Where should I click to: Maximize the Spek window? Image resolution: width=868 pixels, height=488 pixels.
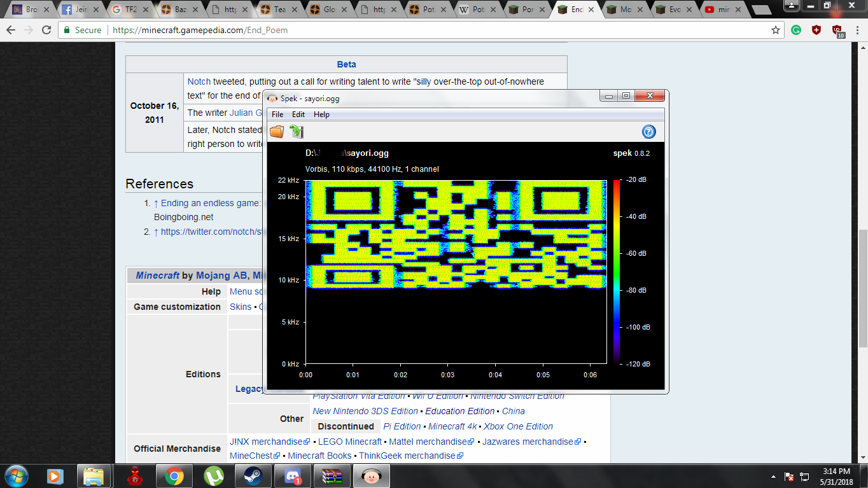click(x=626, y=96)
